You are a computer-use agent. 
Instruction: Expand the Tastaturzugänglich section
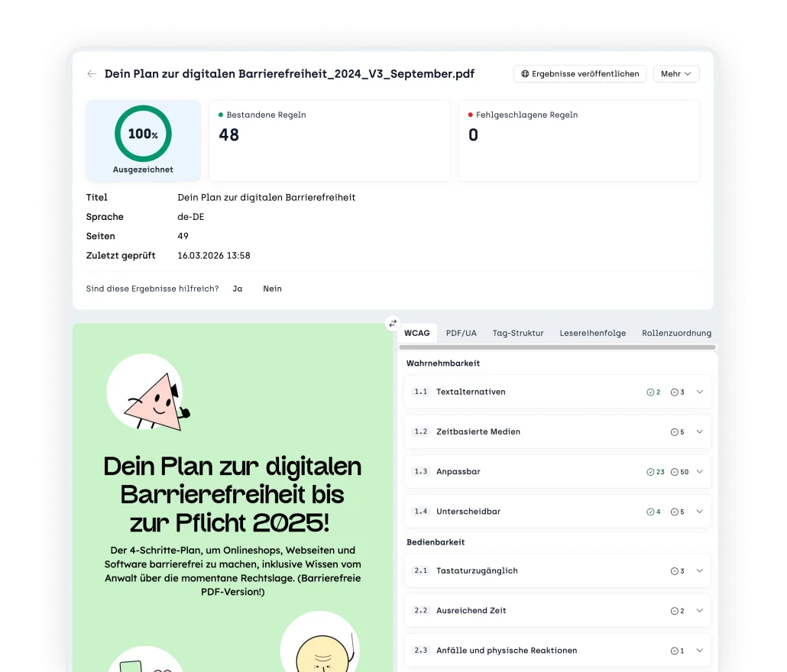click(700, 570)
